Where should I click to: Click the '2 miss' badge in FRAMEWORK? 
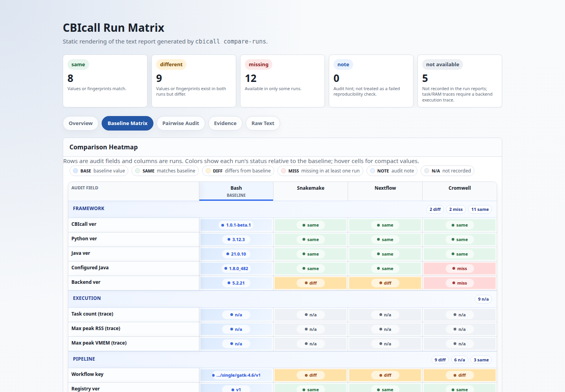pyautogui.click(x=456, y=209)
